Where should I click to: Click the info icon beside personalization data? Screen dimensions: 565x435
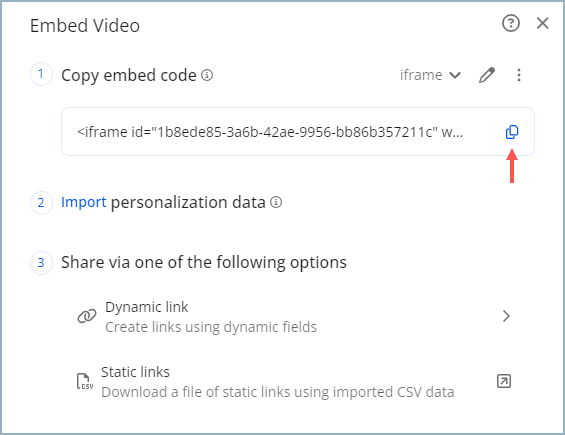pyautogui.click(x=276, y=202)
